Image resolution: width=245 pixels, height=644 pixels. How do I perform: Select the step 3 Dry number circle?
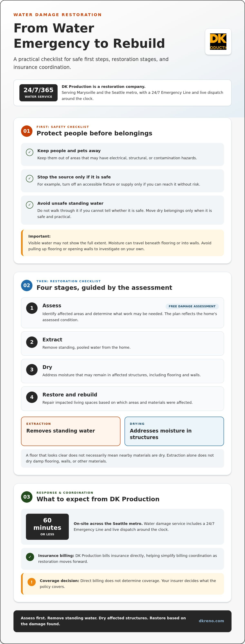pos(32,370)
